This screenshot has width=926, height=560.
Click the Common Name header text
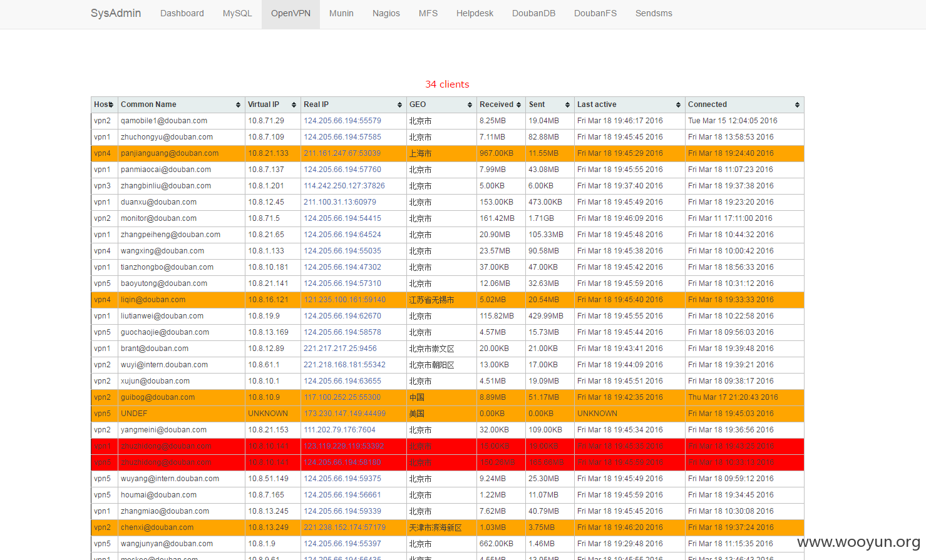148,104
